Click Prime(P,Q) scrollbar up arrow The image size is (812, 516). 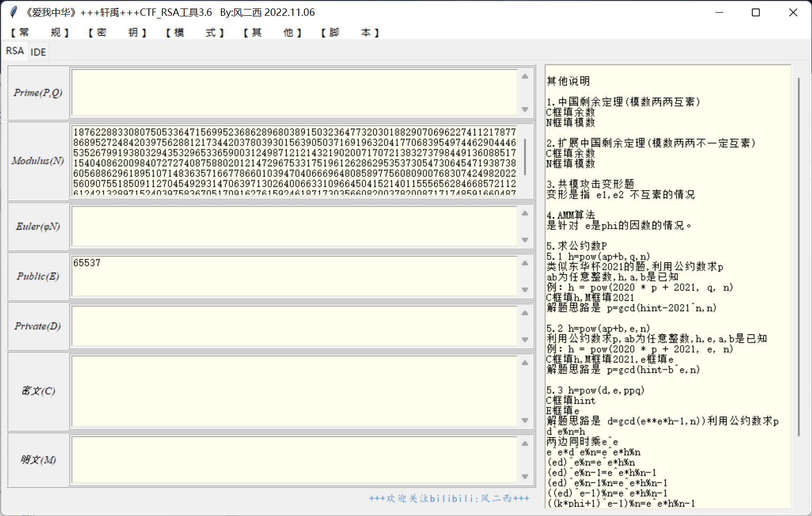525,76
